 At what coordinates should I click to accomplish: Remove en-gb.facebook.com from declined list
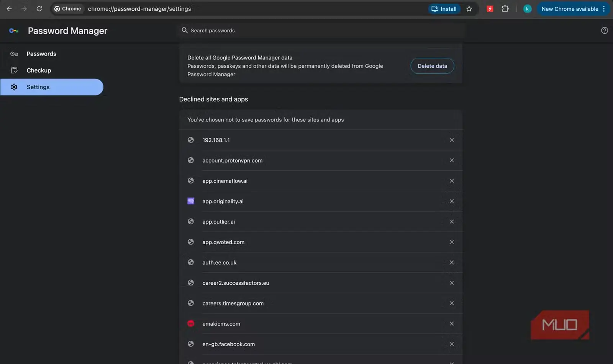tap(452, 344)
